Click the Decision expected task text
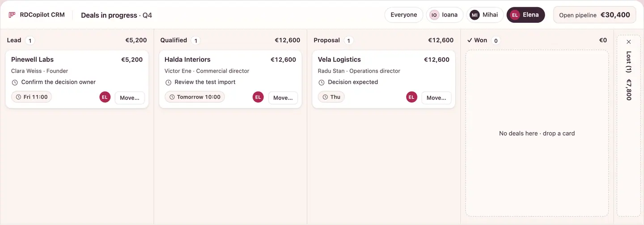 tap(353, 82)
